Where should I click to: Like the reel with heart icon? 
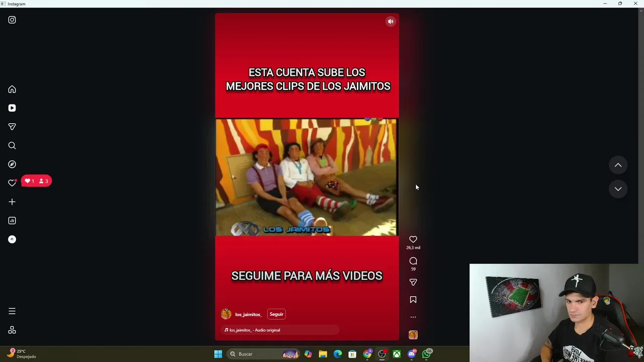[x=413, y=239]
